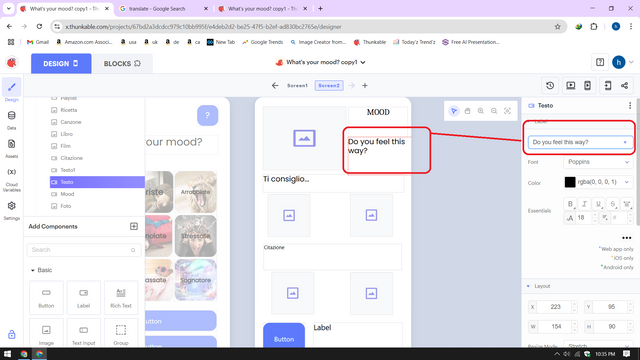Click the zoom in canvas tool
Screen dimensions: 640x360
tap(481, 111)
